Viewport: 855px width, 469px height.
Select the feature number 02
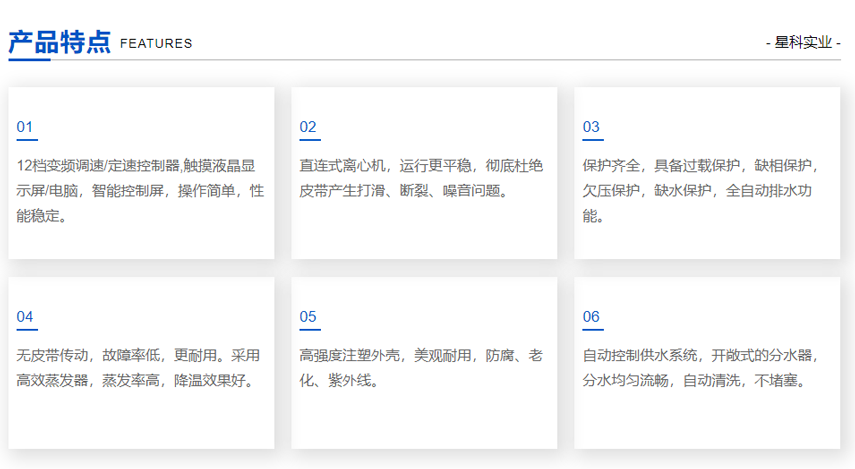[308, 127]
